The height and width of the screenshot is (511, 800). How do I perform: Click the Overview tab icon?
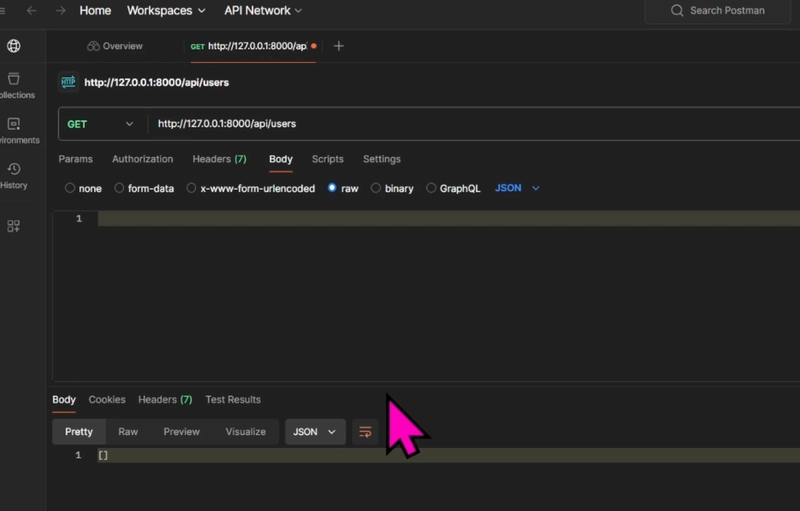pos(93,46)
